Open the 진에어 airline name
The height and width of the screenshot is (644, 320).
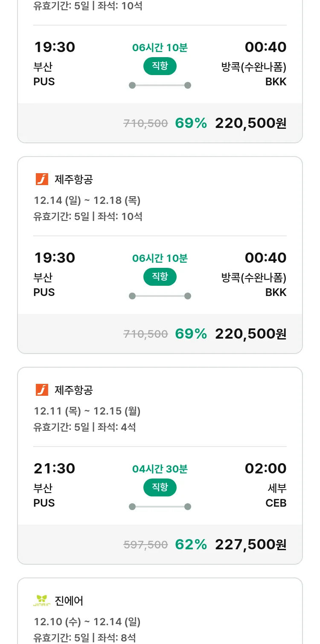(69, 600)
